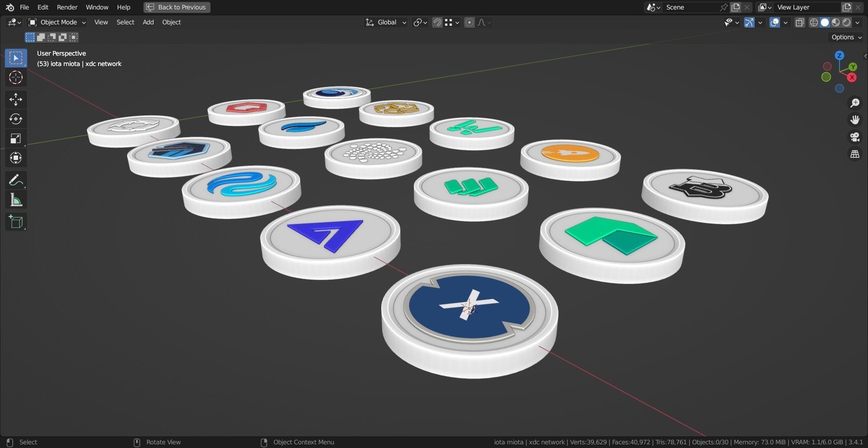Switch to Solid viewport shading

coord(825,22)
